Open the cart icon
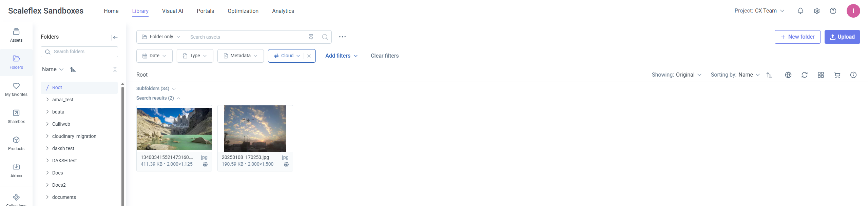 [x=837, y=75]
